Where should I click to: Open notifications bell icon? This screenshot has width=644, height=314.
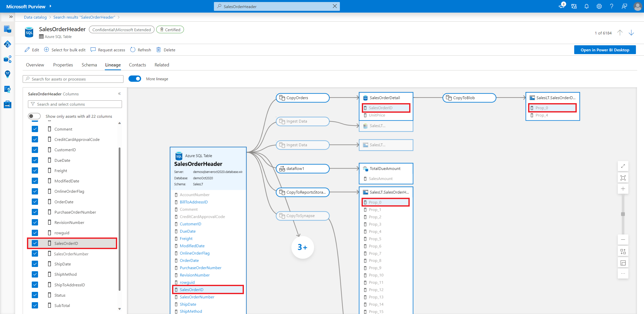(587, 6)
